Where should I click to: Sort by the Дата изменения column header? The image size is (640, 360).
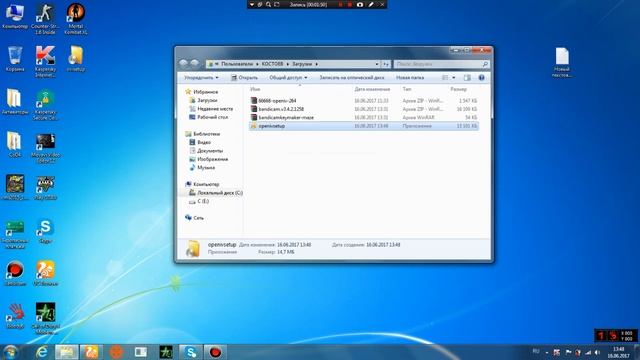(x=372, y=89)
